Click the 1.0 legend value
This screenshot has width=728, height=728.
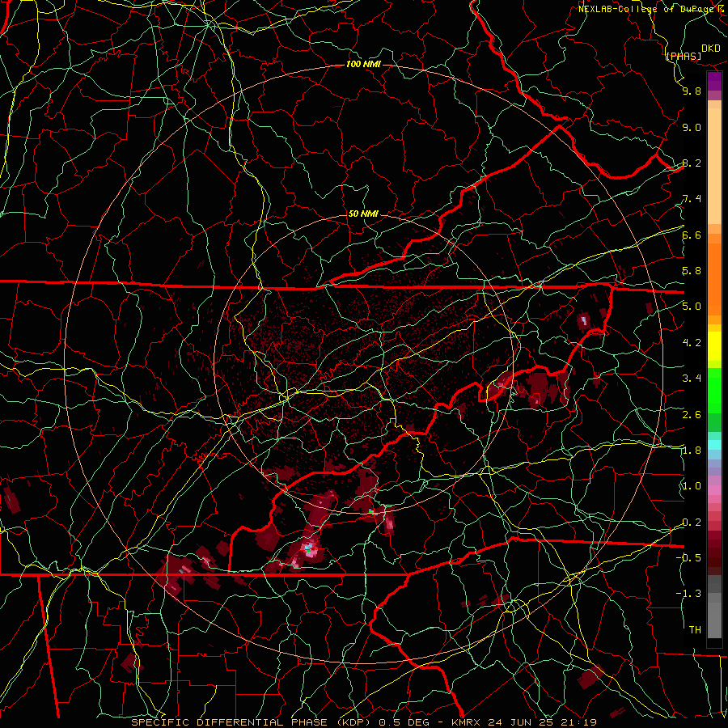(692, 486)
